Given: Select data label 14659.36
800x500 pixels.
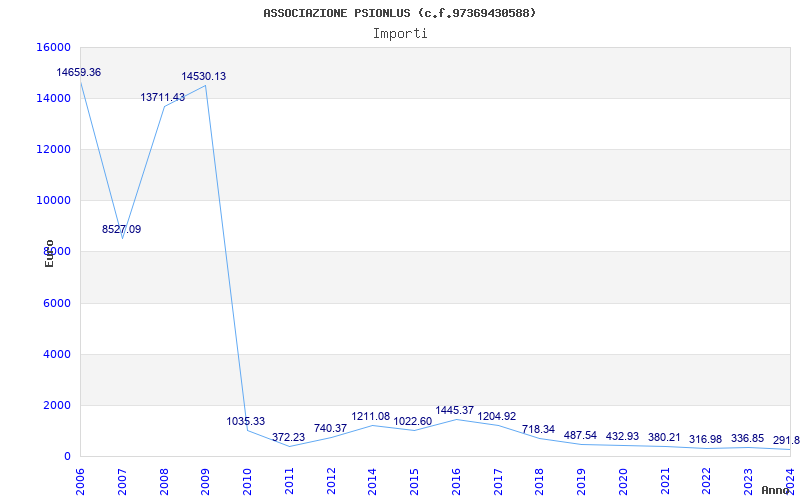Looking at the screenshot, I should click(x=79, y=72).
